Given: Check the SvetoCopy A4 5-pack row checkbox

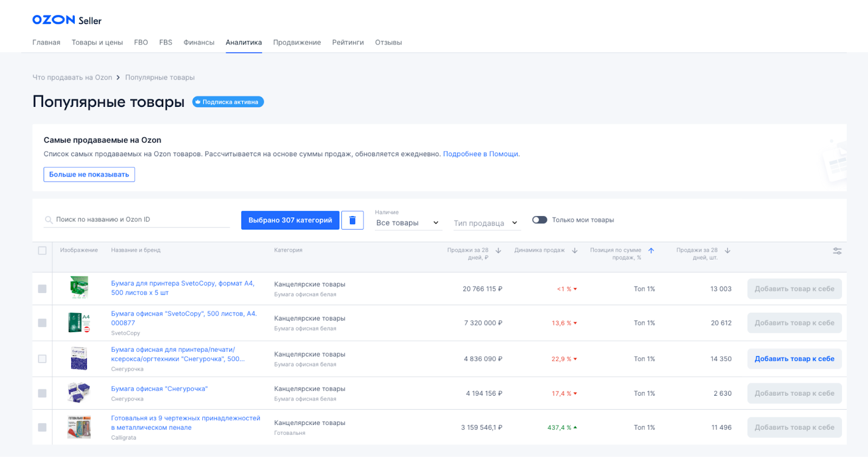Looking at the screenshot, I should [42, 289].
